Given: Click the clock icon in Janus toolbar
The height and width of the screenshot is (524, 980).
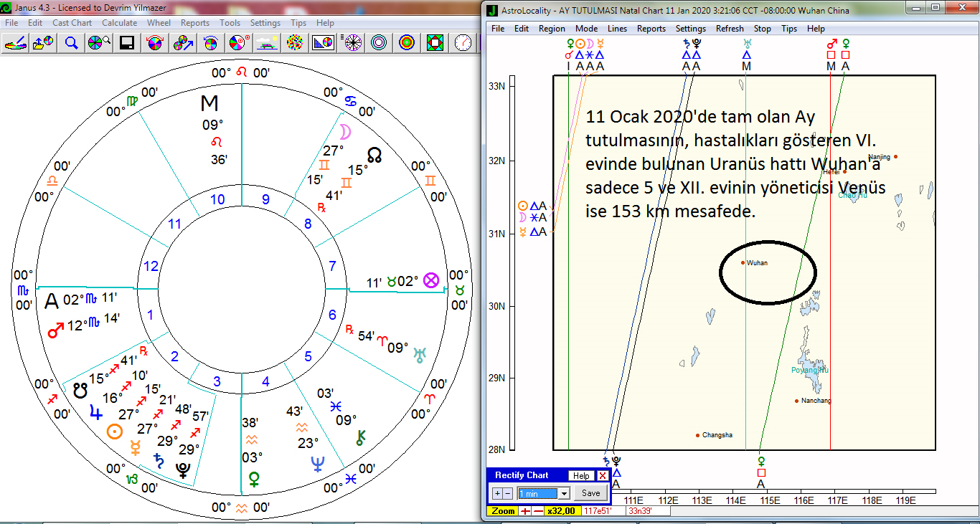Looking at the screenshot, I should [463, 43].
